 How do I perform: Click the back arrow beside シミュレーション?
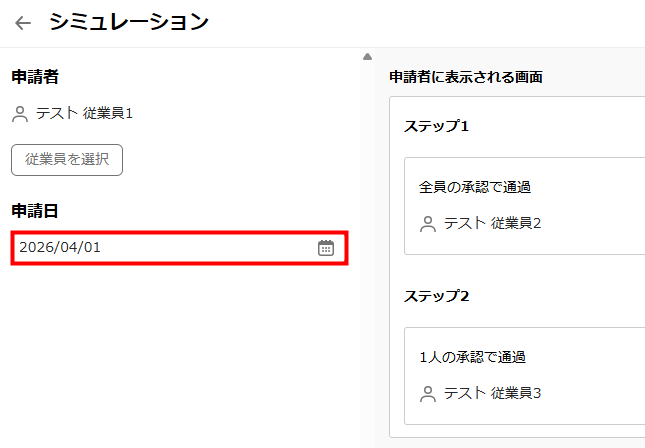pos(23,23)
